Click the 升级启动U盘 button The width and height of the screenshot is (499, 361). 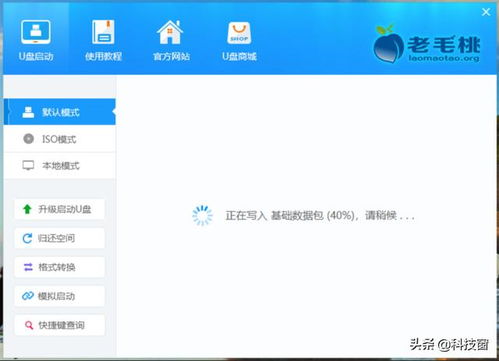(60, 209)
